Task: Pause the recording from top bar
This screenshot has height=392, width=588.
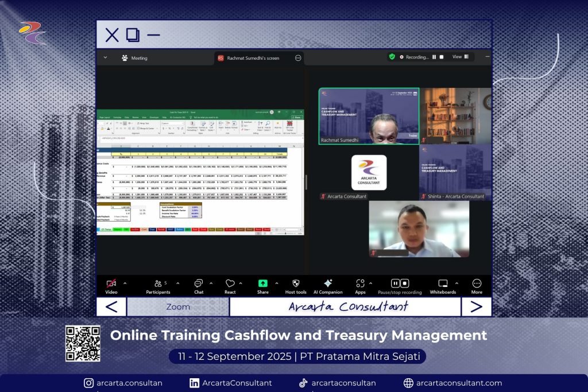Action: [x=434, y=57]
